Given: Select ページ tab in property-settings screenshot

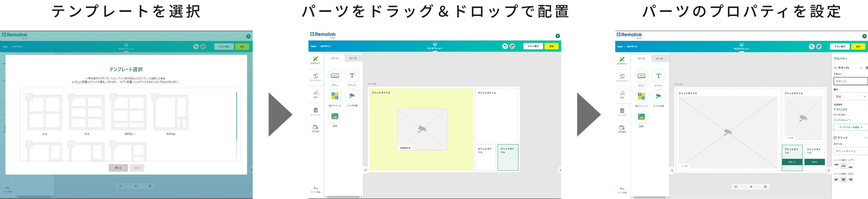Looking at the screenshot, I should (x=660, y=58).
